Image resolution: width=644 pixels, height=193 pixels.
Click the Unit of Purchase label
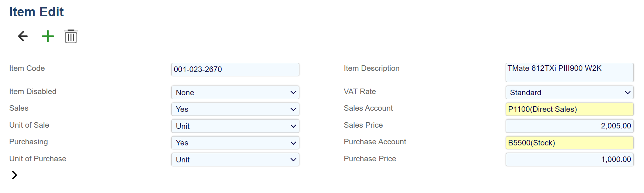click(x=38, y=159)
